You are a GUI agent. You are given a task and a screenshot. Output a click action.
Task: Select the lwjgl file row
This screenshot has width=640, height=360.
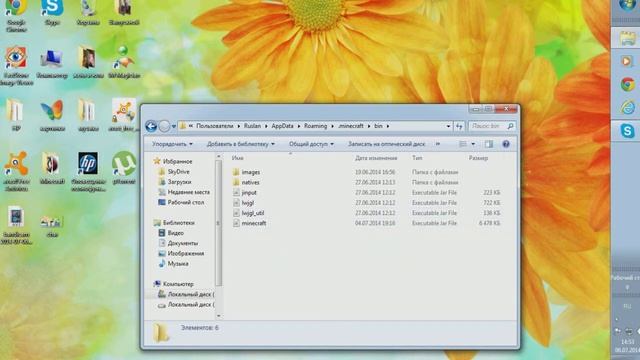click(367, 203)
